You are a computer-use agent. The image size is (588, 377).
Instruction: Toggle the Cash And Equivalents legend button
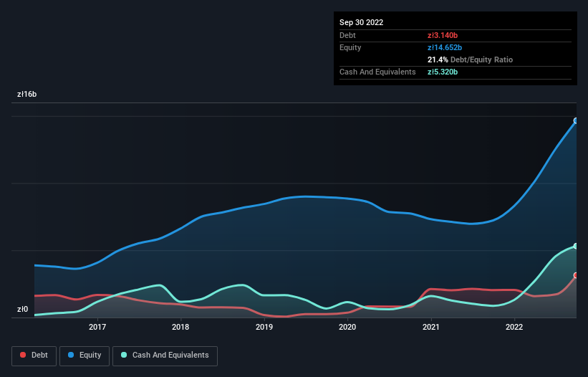(165, 355)
